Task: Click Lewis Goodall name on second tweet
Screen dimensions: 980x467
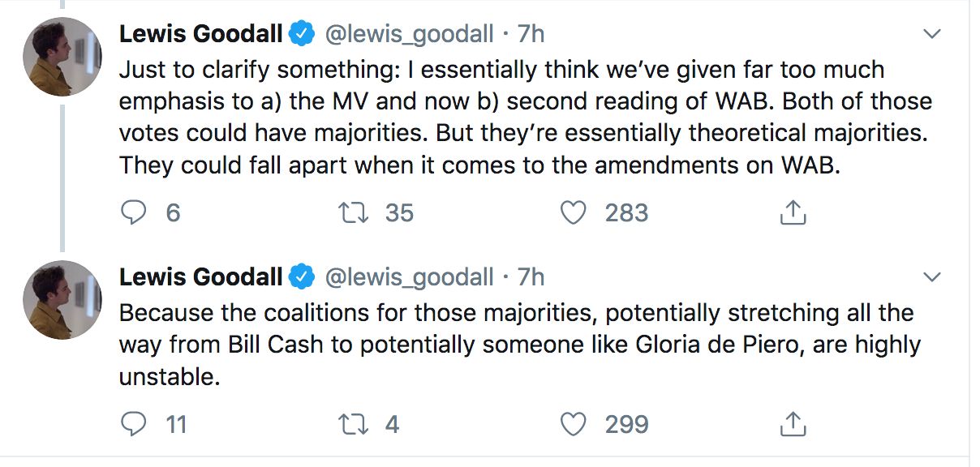Action: pos(200,277)
